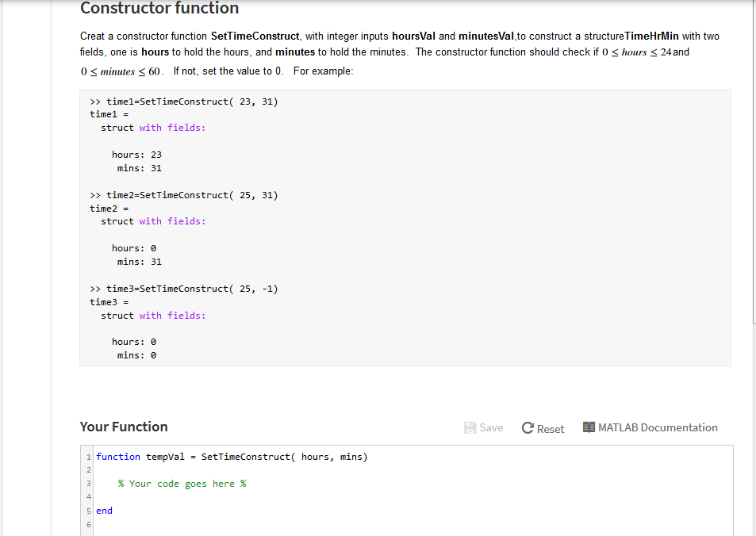Viewport: 756px width, 536px height.
Task: Click line number 5 beside the end statement
Action: pyautogui.click(x=88, y=511)
